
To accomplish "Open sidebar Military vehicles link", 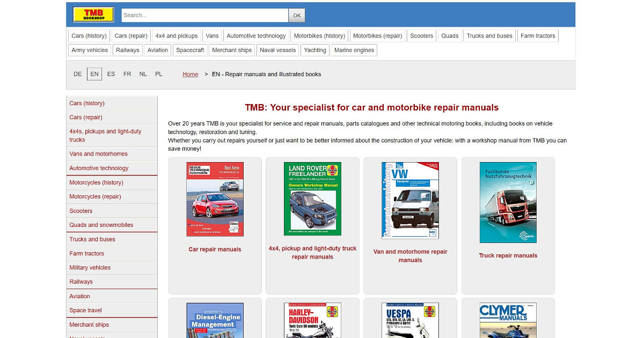I will click(112, 267).
